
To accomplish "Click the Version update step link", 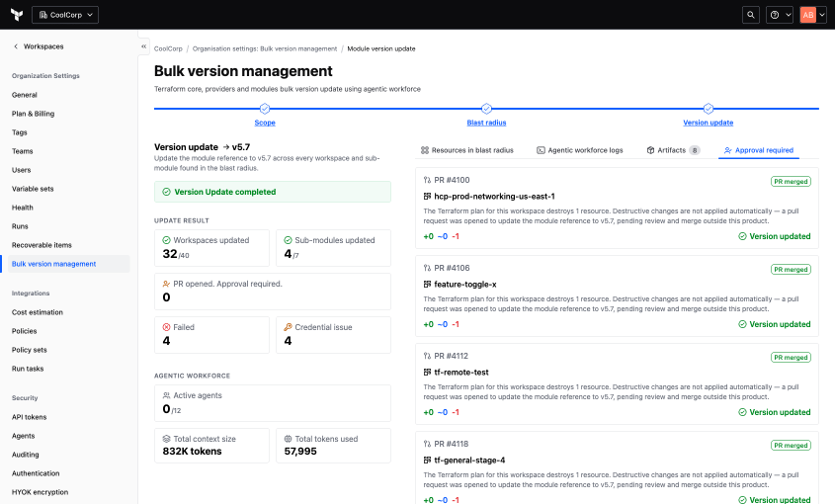I will (709, 123).
